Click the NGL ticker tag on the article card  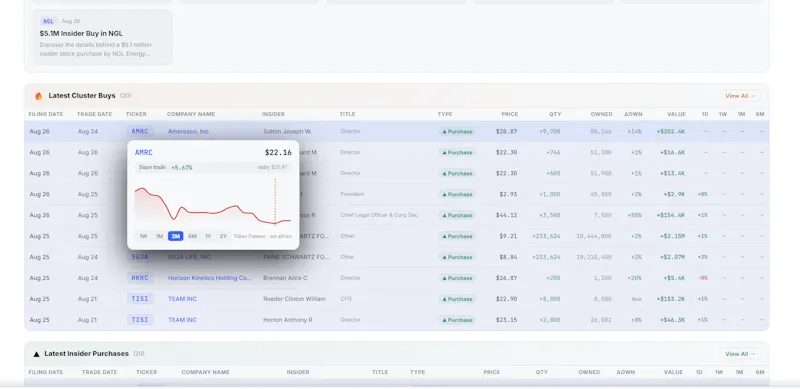[x=48, y=21]
